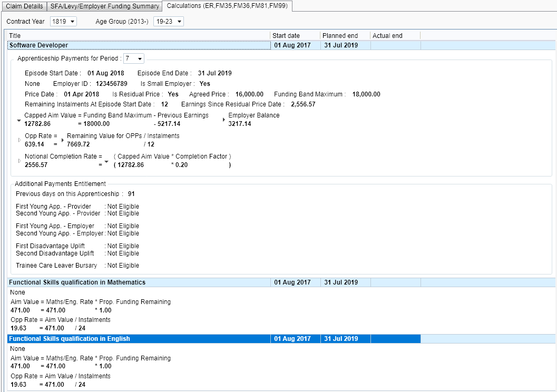Viewport: 557px width, 392px height.
Task: Click the Planned end column header
Action: [345, 35]
